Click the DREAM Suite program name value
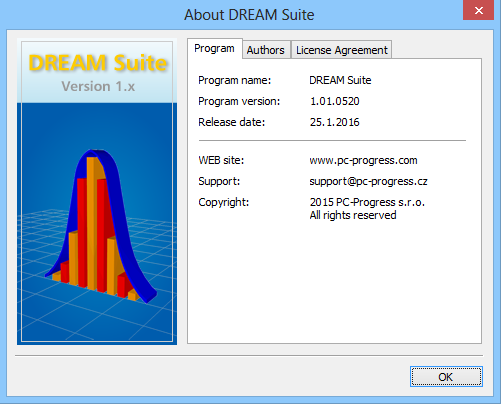The height and width of the screenshot is (404, 501). coord(340,80)
